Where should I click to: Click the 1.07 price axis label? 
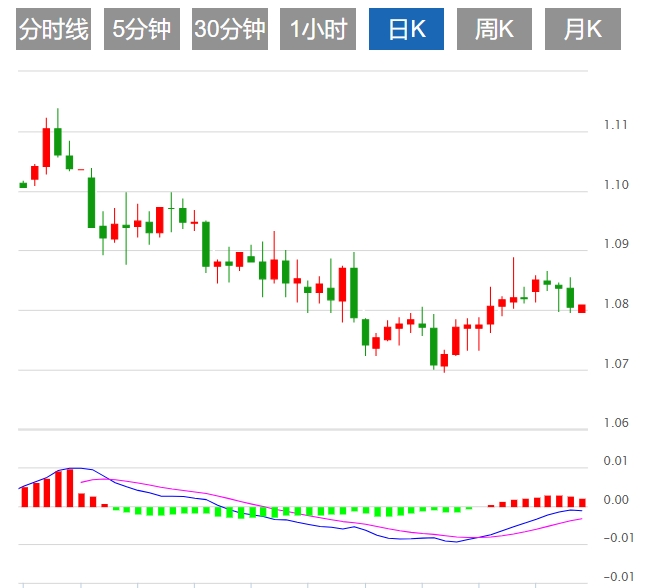pos(616,363)
